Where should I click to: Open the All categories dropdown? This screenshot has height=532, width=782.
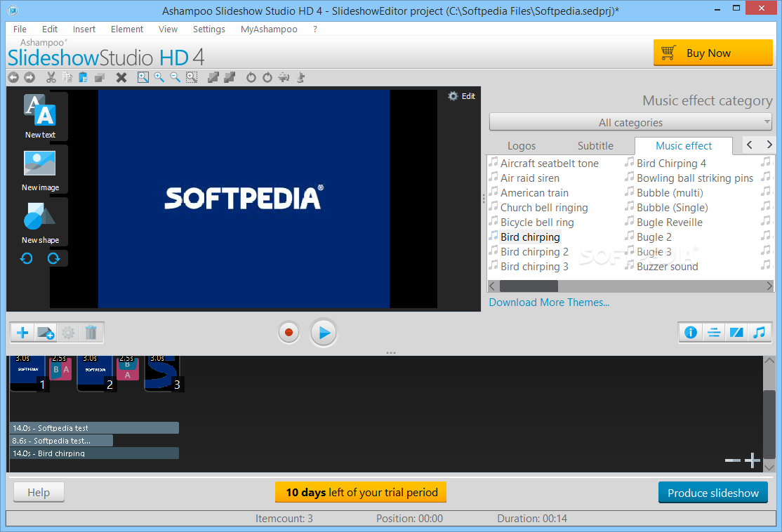630,122
